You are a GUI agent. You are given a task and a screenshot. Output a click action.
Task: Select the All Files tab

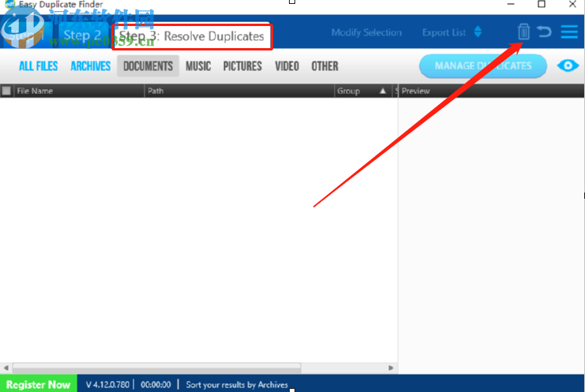click(x=39, y=66)
